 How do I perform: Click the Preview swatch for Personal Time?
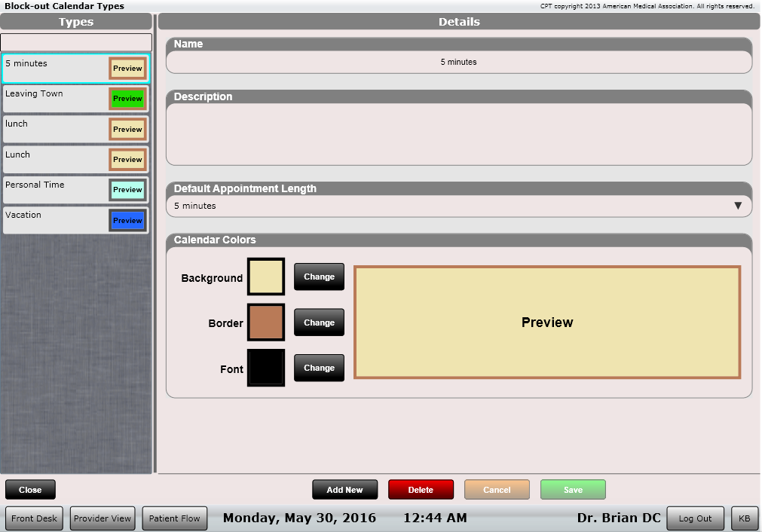coord(127,190)
